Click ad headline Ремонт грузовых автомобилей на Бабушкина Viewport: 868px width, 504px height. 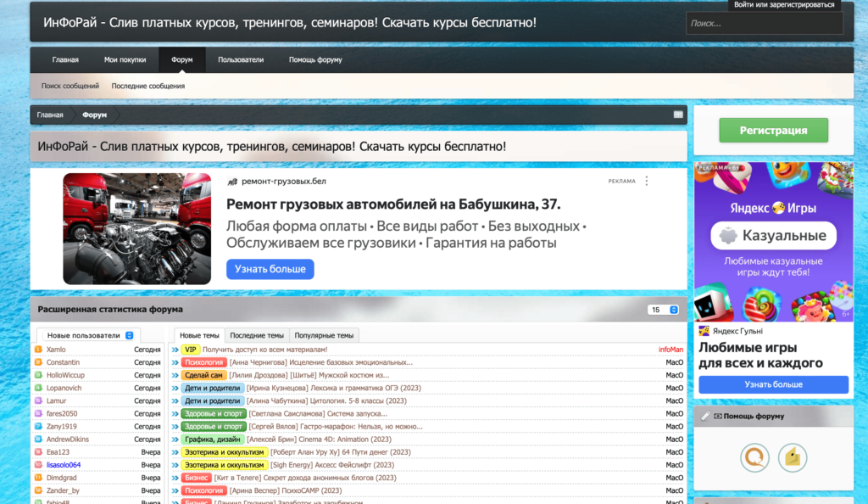click(x=393, y=204)
